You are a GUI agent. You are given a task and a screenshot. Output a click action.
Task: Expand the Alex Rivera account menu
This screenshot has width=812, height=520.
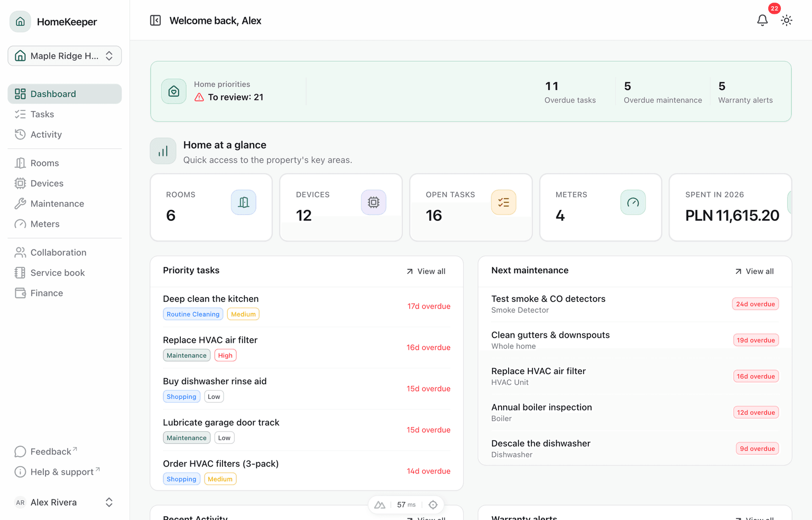(64, 503)
